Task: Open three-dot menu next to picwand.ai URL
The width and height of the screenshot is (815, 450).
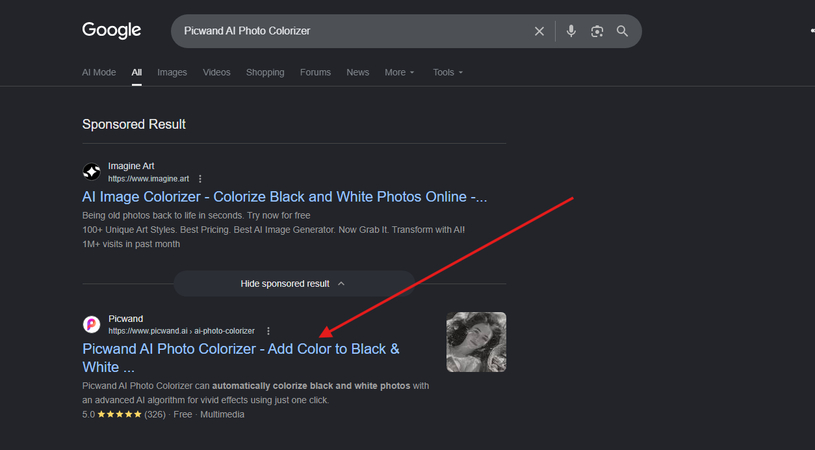Action: pyautogui.click(x=268, y=331)
